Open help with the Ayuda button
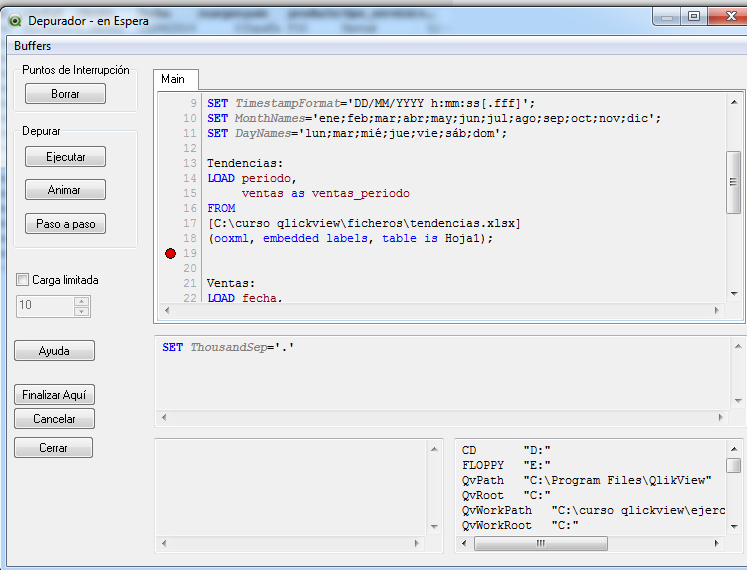747x570 pixels. pos(54,351)
